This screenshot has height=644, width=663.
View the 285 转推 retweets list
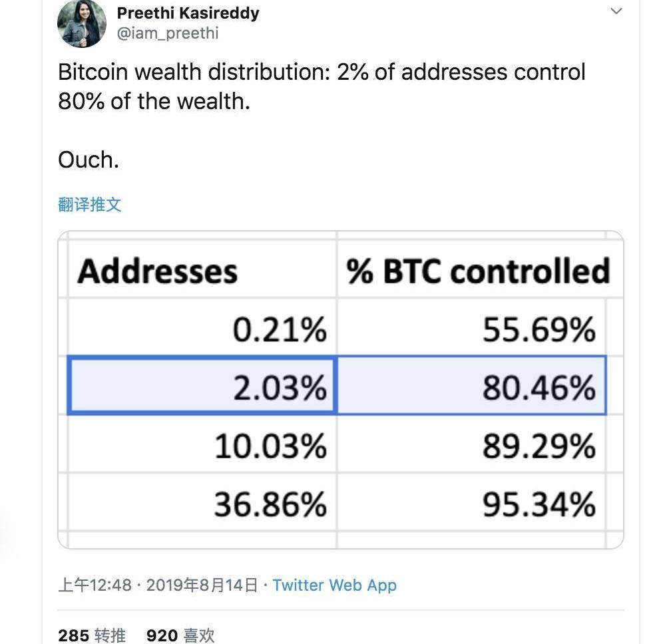click(92, 635)
